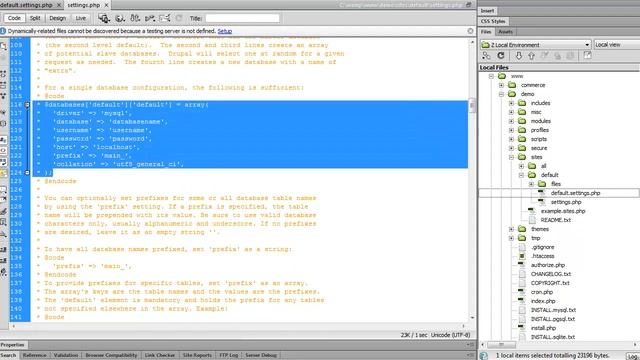
Task: Click the Outdent code coding toolbar icon
Action: (4, 260)
